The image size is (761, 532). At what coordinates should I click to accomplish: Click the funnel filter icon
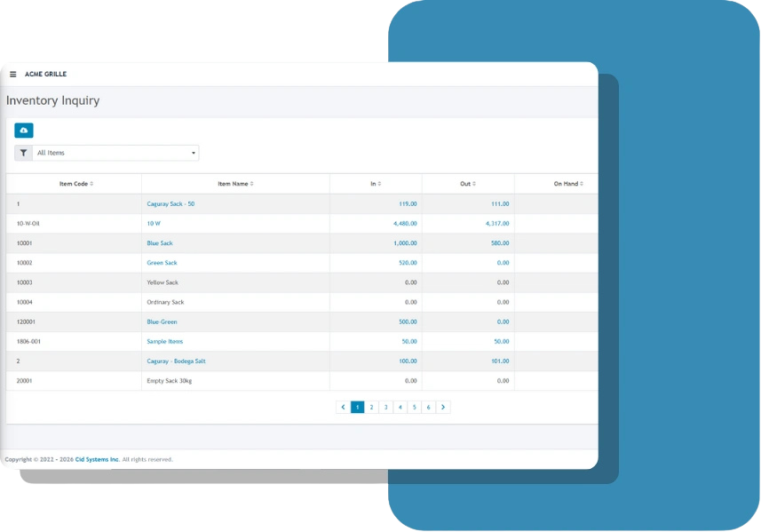pyautogui.click(x=24, y=153)
